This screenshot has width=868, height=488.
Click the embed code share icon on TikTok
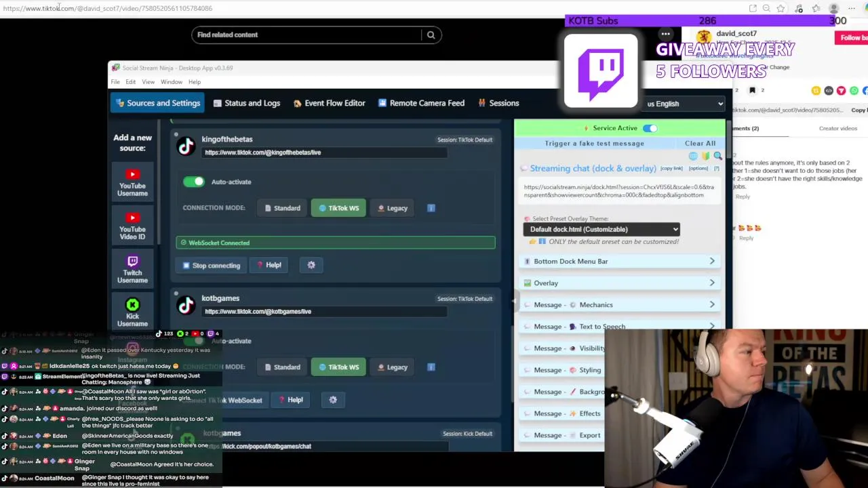[829, 91]
